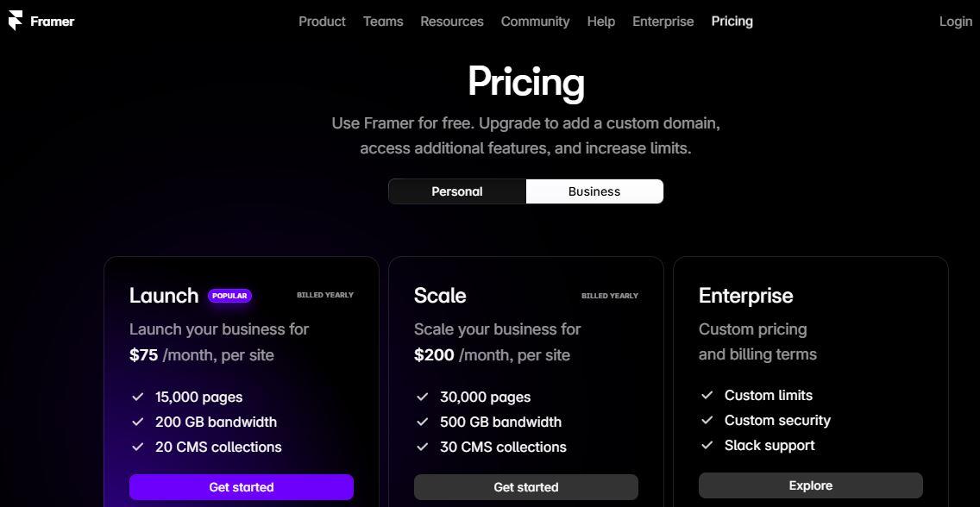Click the checkmark beside Slack support
Viewport: 980px width, 507px height.
click(707, 445)
